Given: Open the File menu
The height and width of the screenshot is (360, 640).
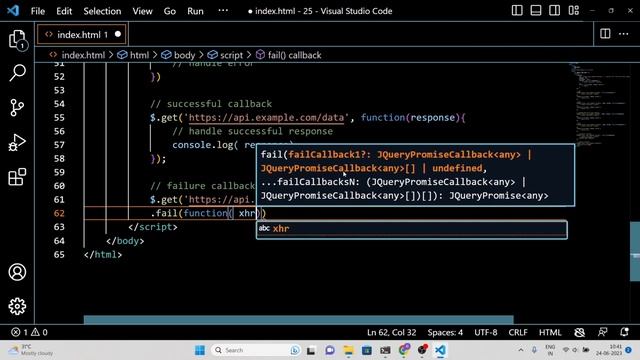Looking at the screenshot, I should tap(38, 11).
